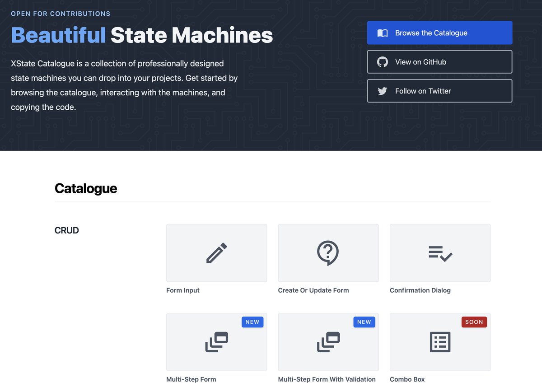Click the stacked windows icon on Multi-Step Form With Validation

[x=328, y=342]
